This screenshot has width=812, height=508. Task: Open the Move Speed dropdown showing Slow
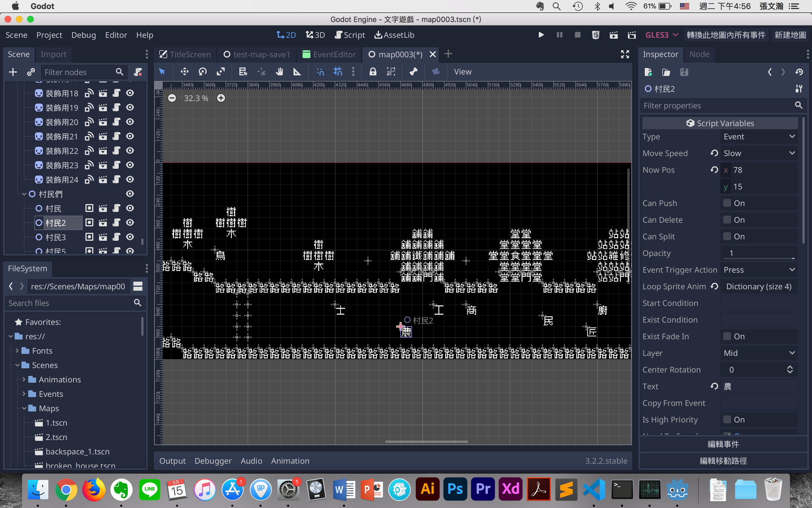click(x=759, y=153)
